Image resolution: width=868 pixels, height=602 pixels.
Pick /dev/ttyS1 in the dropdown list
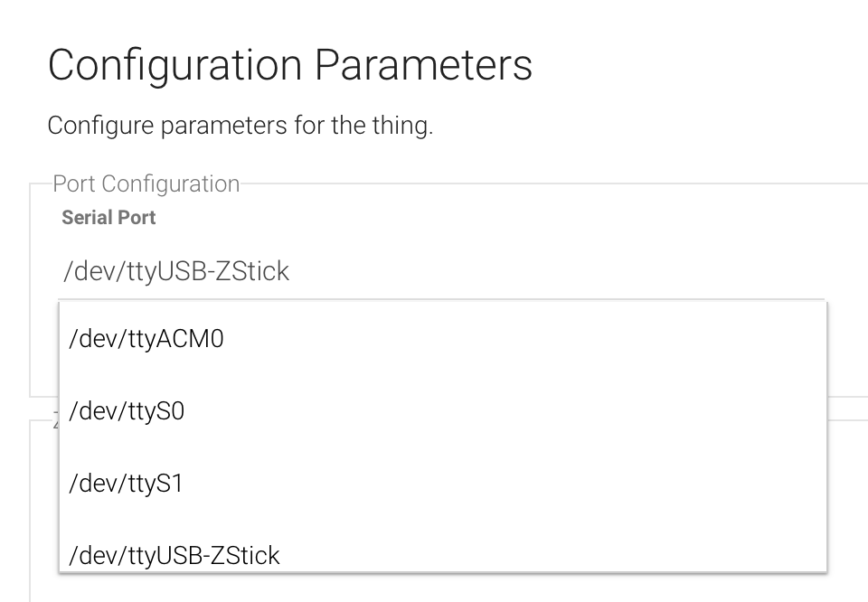[x=127, y=484]
